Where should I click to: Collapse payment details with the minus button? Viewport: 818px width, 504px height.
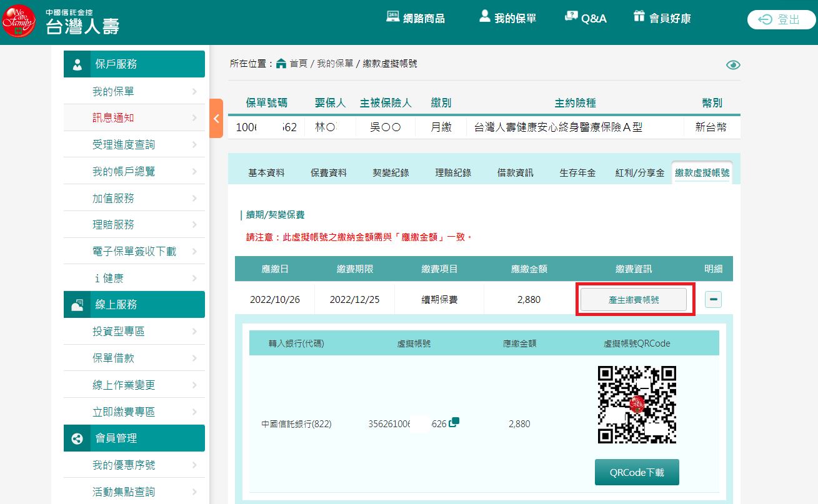pyautogui.click(x=714, y=300)
